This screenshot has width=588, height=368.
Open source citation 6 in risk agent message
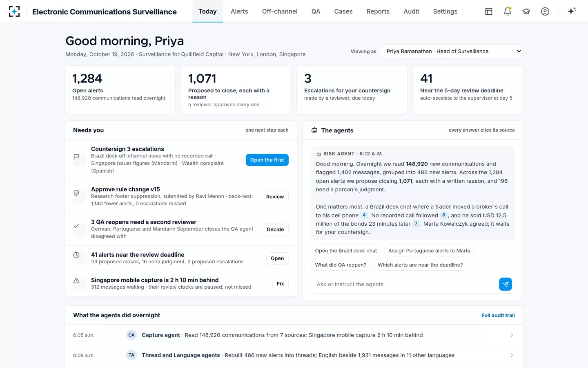click(x=443, y=215)
